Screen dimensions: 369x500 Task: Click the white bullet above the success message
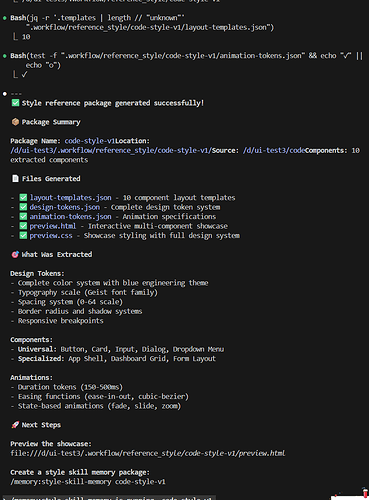5,94
